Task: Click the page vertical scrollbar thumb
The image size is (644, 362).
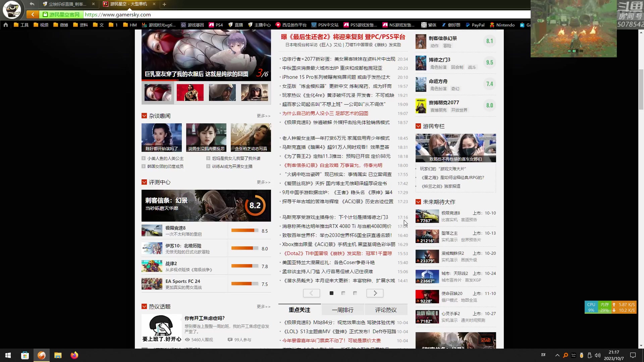Action: 641,89
